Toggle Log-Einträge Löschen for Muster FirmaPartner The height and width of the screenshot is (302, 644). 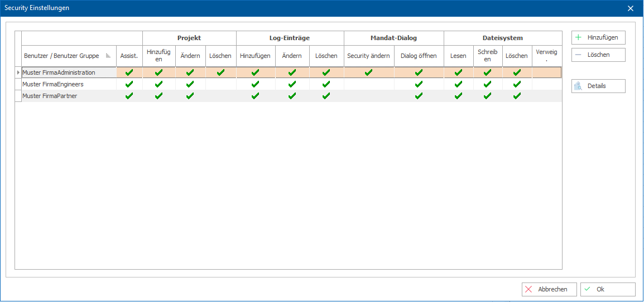click(326, 96)
